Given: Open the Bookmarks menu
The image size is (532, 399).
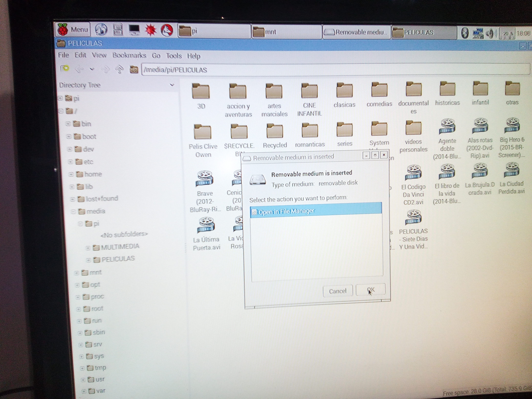Looking at the screenshot, I should tap(129, 56).
